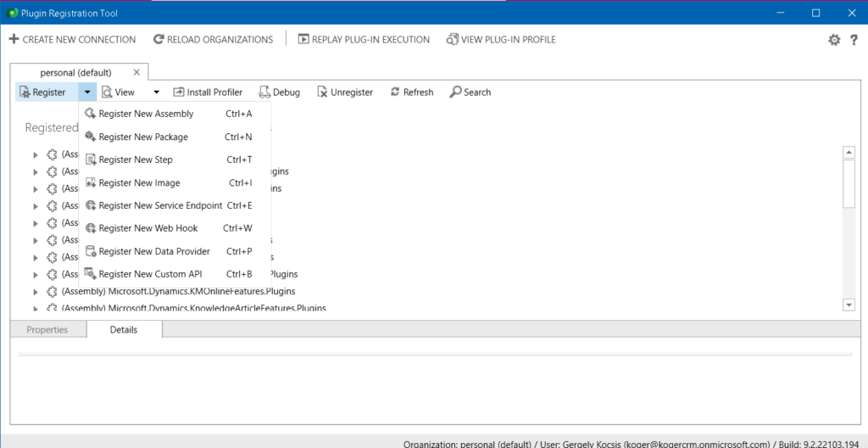Click the Register New Assembly icon
The width and height of the screenshot is (868, 448).
coord(91,114)
